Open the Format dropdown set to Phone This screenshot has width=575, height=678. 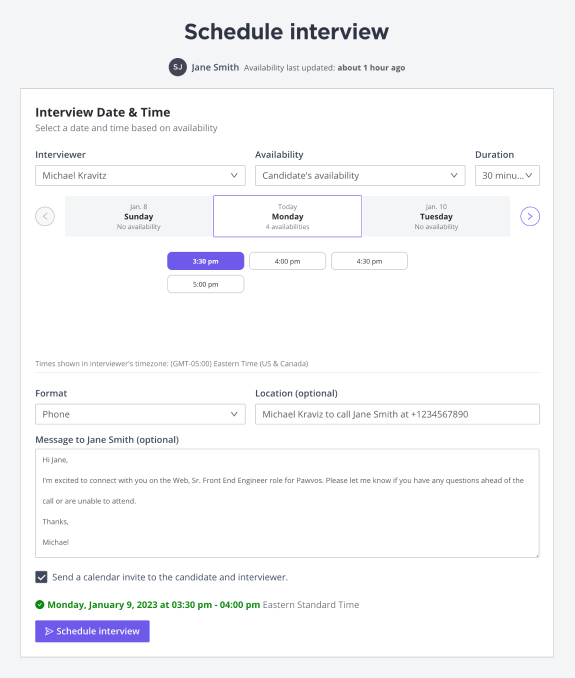point(140,414)
